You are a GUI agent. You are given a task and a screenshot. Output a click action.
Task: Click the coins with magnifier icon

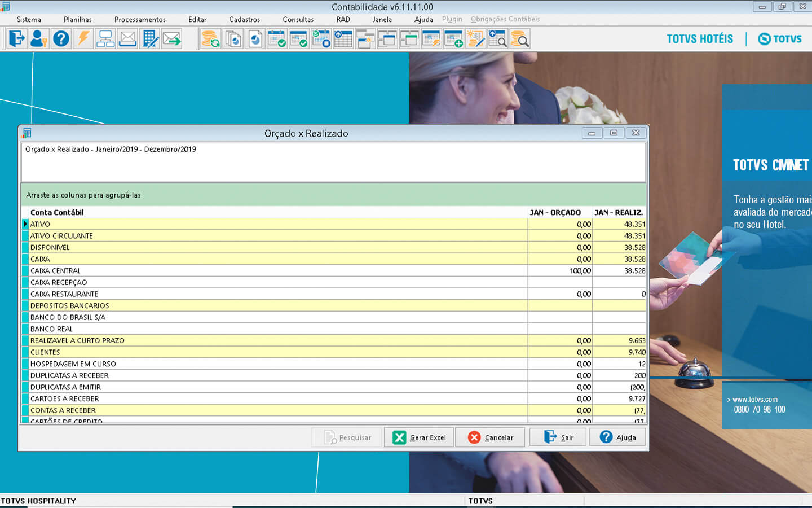click(x=519, y=39)
